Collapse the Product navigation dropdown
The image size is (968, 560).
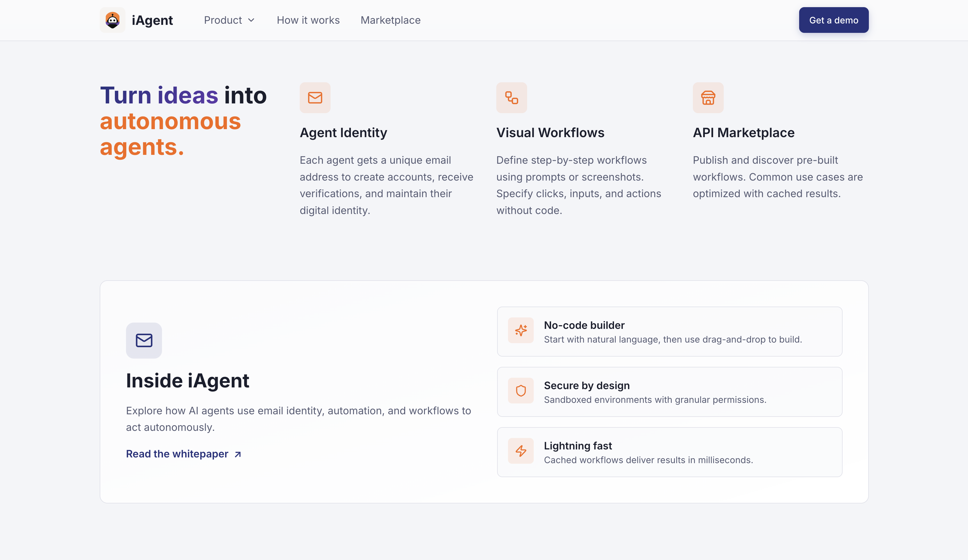(x=229, y=20)
